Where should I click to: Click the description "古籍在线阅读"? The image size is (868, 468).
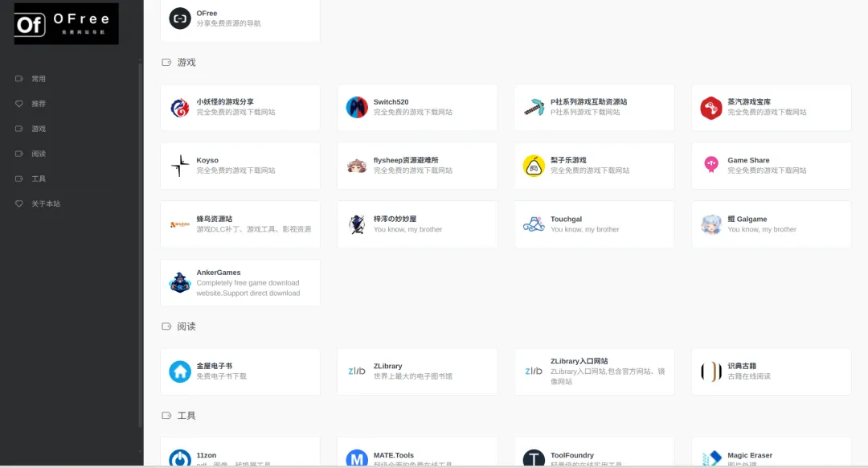(x=749, y=376)
